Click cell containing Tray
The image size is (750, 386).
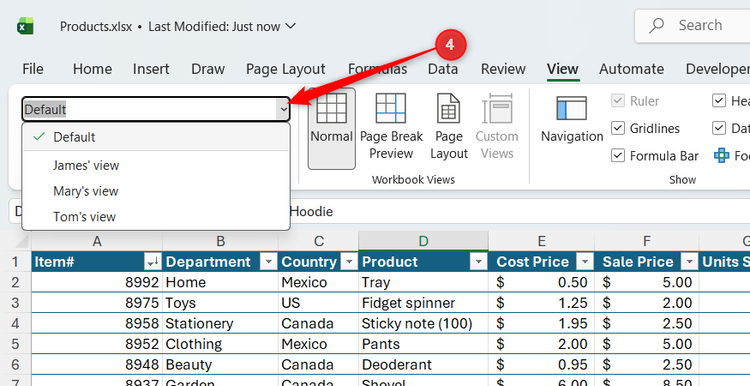point(423,282)
